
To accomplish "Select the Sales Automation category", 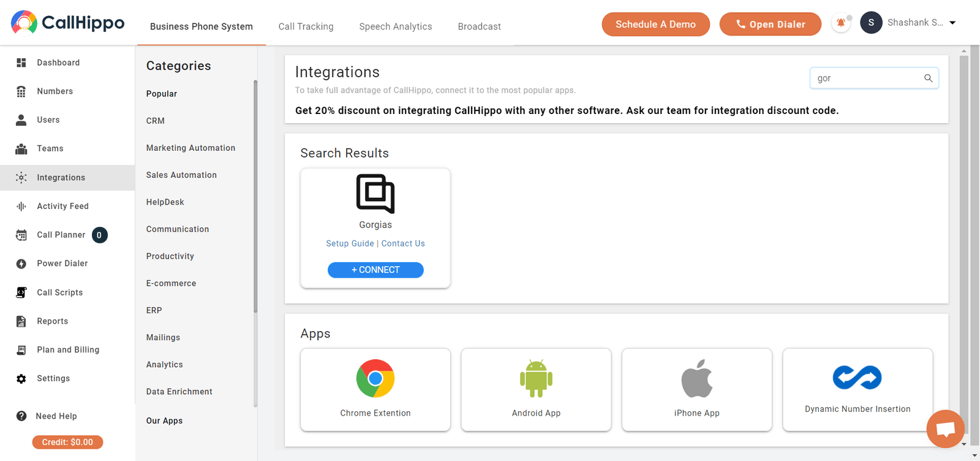I will 181,175.
